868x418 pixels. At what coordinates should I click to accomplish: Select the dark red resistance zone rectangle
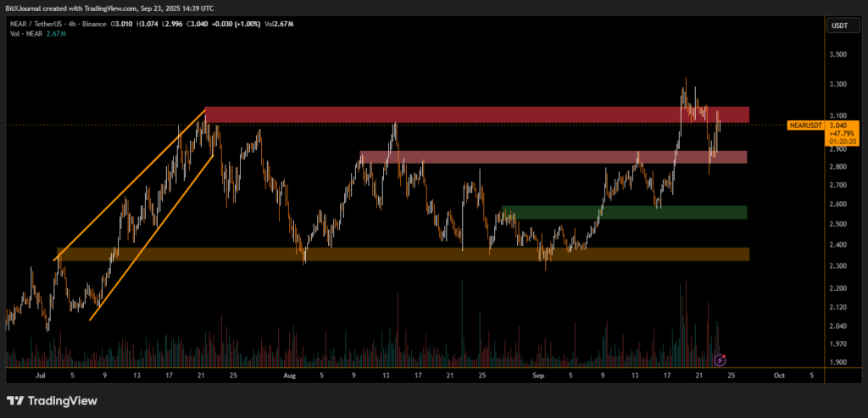475,114
